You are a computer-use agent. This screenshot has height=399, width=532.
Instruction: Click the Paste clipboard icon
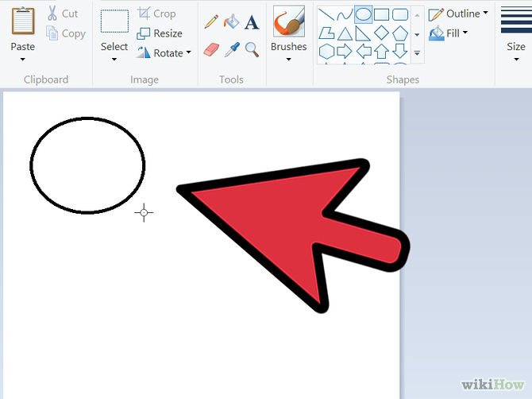tap(23, 21)
